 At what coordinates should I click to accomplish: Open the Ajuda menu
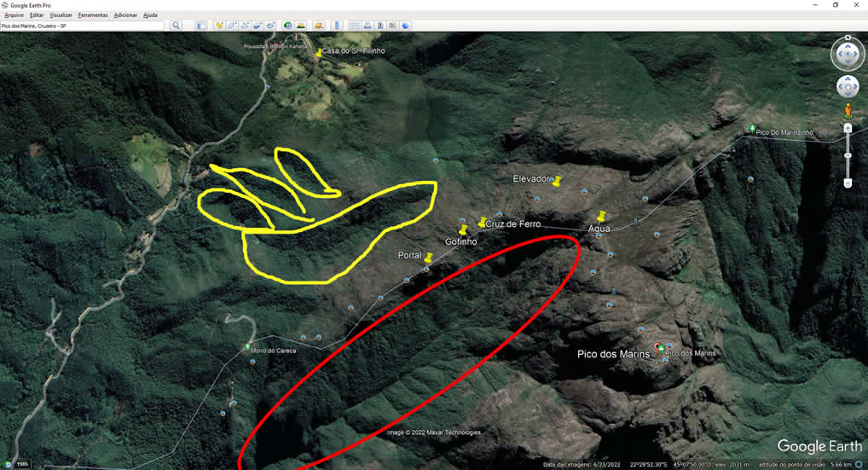[151, 15]
